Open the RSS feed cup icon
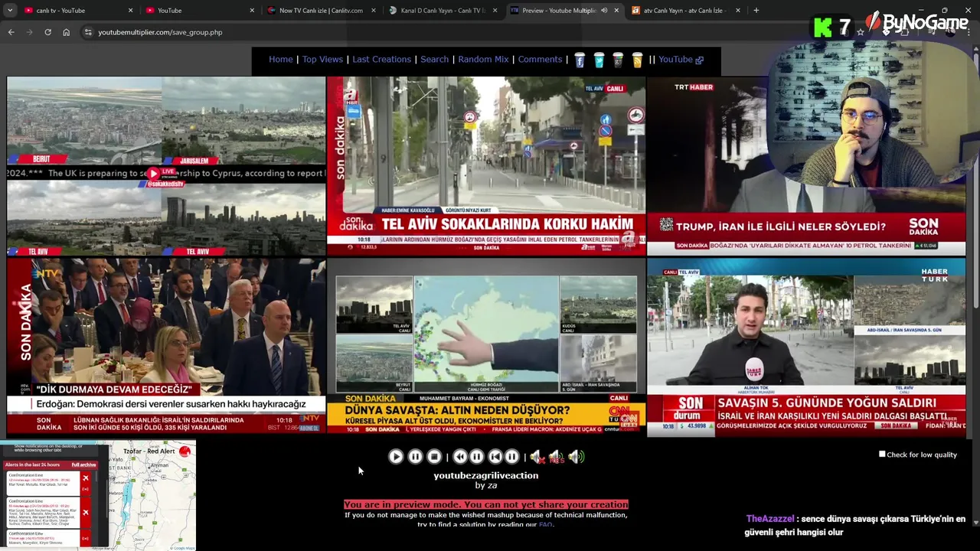This screenshot has height=551, width=980. [x=637, y=60]
